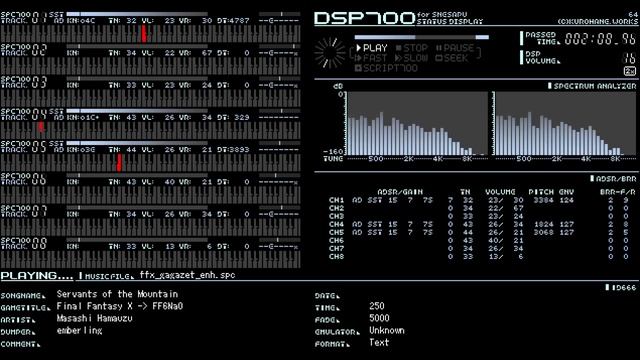The image size is (640, 360).
Task: Click artist name Masashi Hamauzu
Action: click(x=94, y=318)
